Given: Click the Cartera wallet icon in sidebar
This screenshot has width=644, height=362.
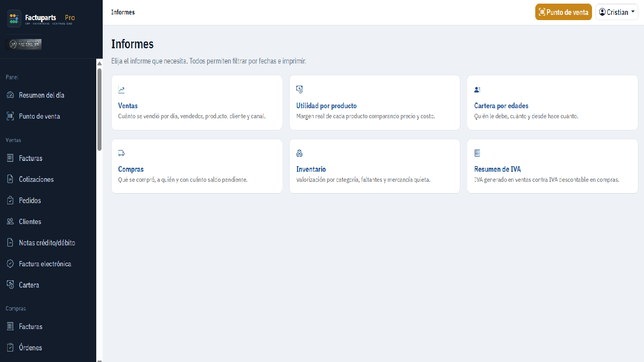Looking at the screenshot, I should (x=10, y=285).
